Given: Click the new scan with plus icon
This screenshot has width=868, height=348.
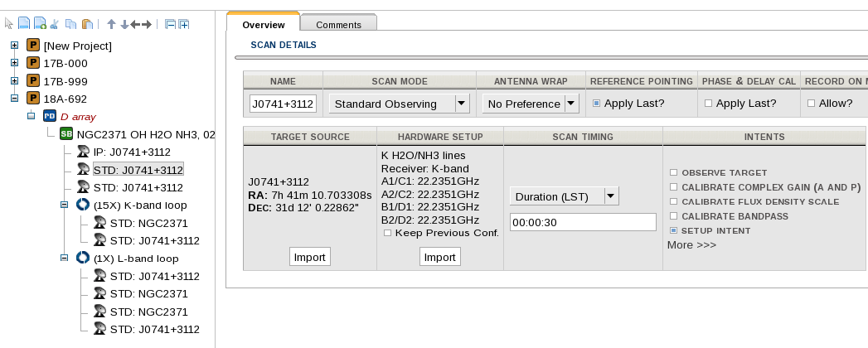Looking at the screenshot, I should [39, 24].
